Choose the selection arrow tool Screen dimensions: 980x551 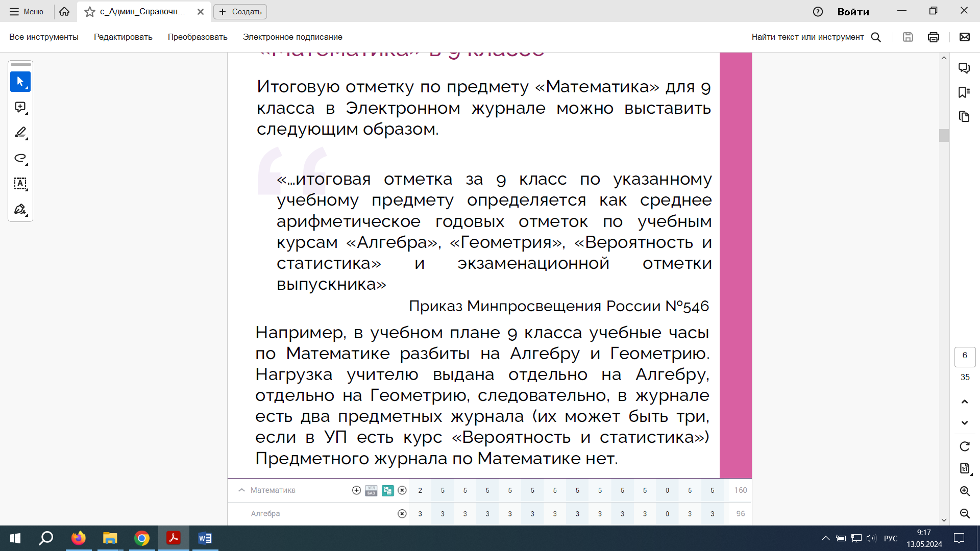click(20, 82)
